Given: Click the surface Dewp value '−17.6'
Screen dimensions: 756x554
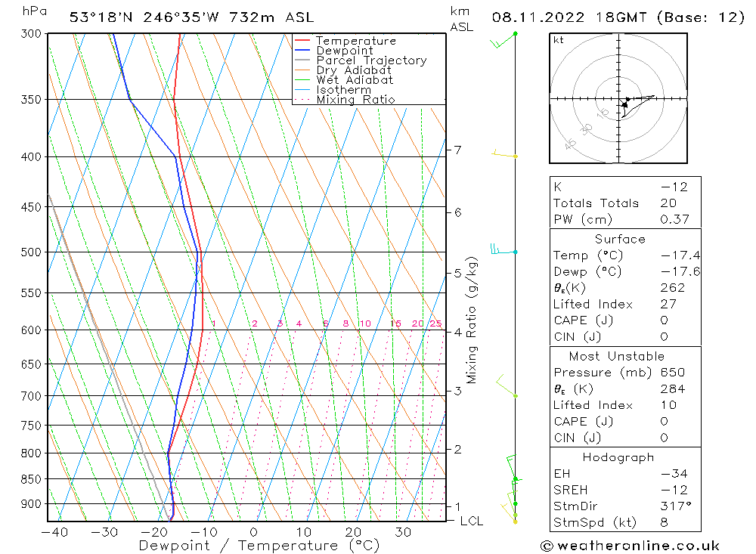Looking at the screenshot, I should [680, 272].
